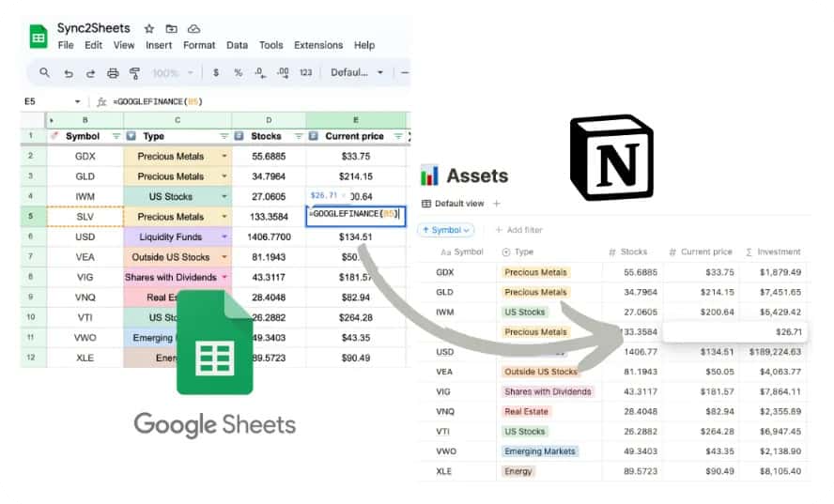Click the print icon
The height and width of the screenshot is (504, 834).
[x=113, y=73]
